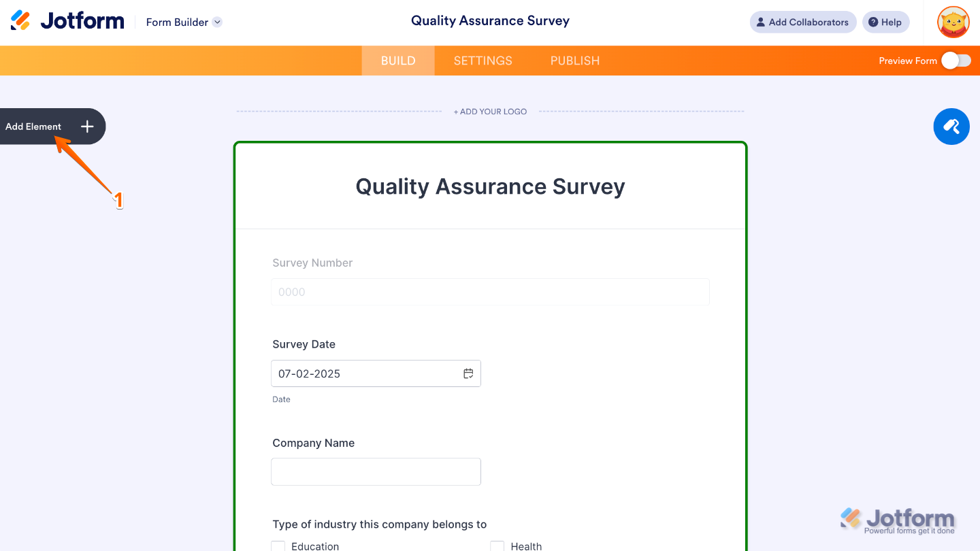Select the BUILD tab indicator bar

(397, 61)
